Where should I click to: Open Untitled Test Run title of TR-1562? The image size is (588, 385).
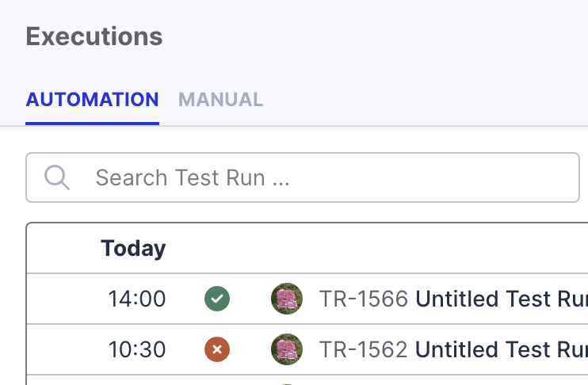click(x=501, y=349)
